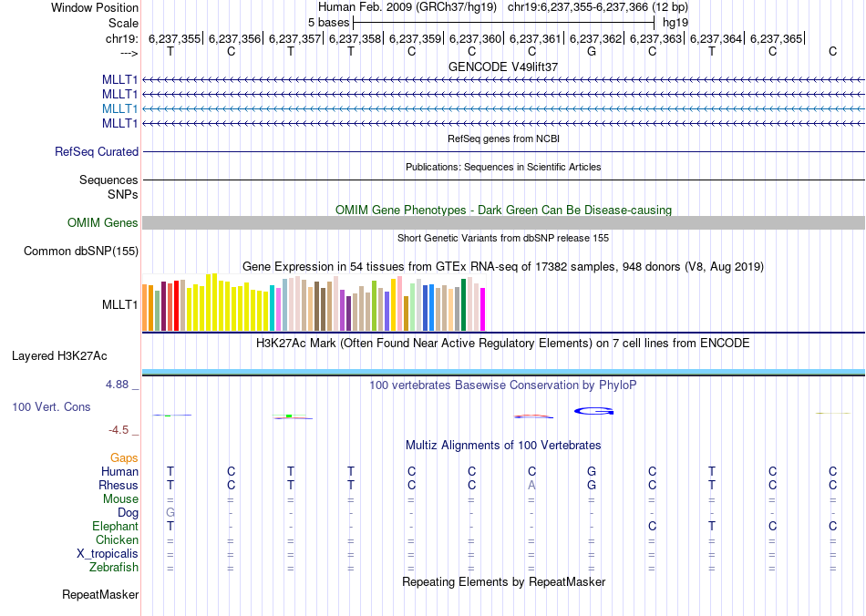Viewport: 866px width, 616px height.
Task: Click the Elephant species label
Action: tap(116, 527)
